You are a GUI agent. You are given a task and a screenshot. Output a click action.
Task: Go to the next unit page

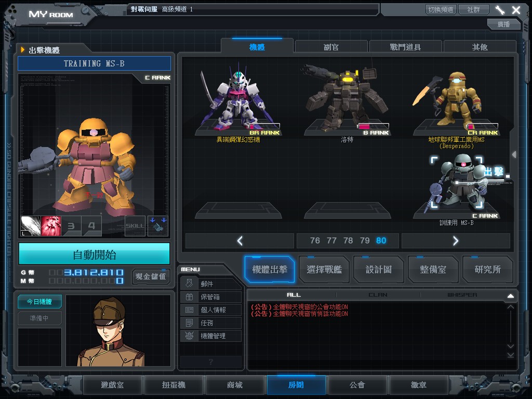click(x=456, y=241)
